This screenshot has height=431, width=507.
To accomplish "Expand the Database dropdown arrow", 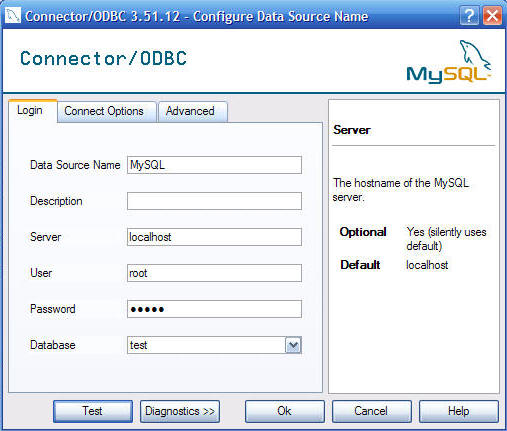I will tap(293, 345).
